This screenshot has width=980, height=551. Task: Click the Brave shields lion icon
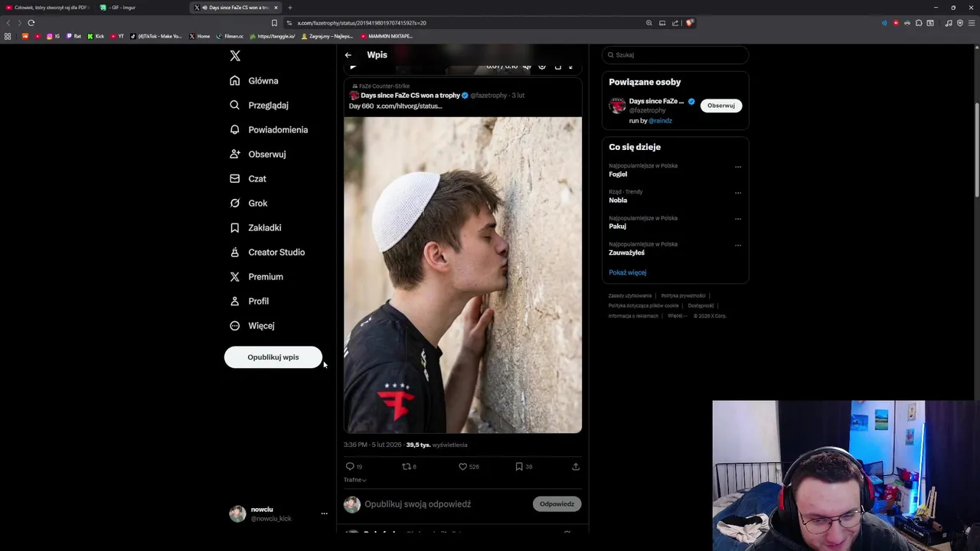coord(690,23)
